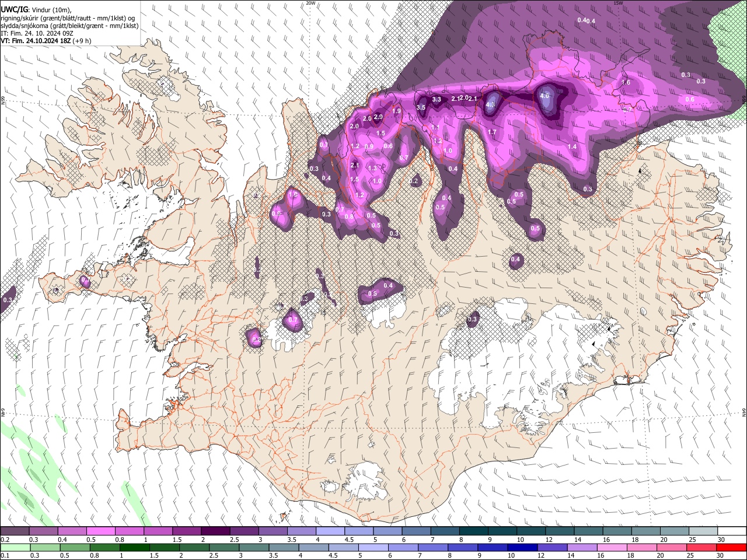
Task: Click the 1.4 precipitation value on the map
Action: pyautogui.click(x=572, y=146)
